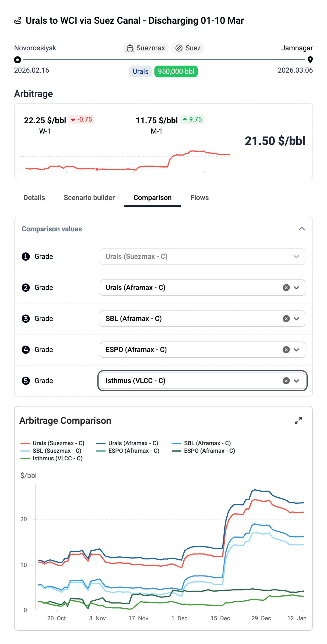This screenshot has width=327, height=644.
Task: Click the Comparison values heading
Action: pyautogui.click(x=52, y=229)
